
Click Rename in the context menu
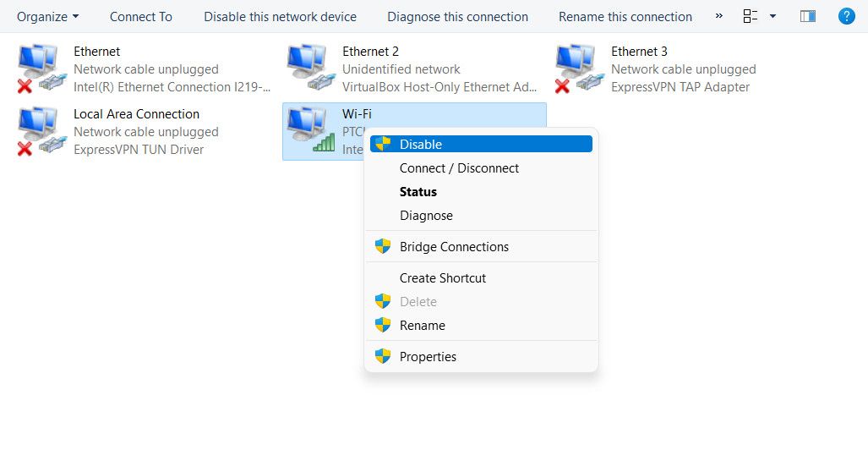(422, 326)
